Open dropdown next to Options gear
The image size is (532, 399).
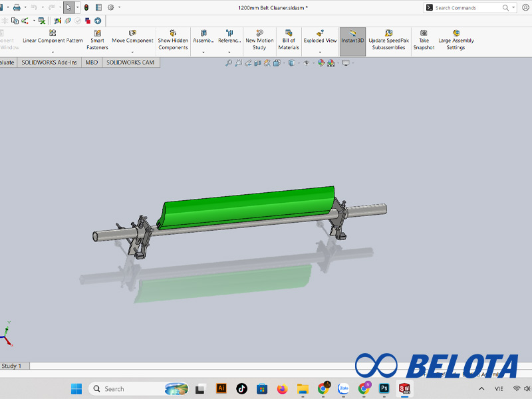119,7
